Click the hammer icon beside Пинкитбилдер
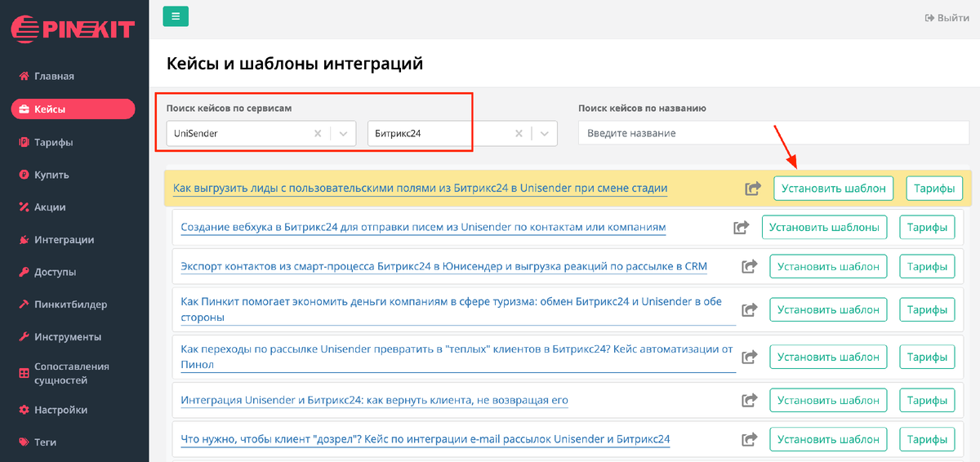The width and height of the screenshot is (980, 462). 24,304
